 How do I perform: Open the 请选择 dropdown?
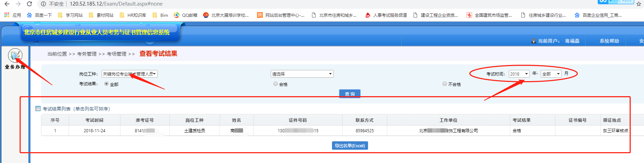(x=302, y=74)
